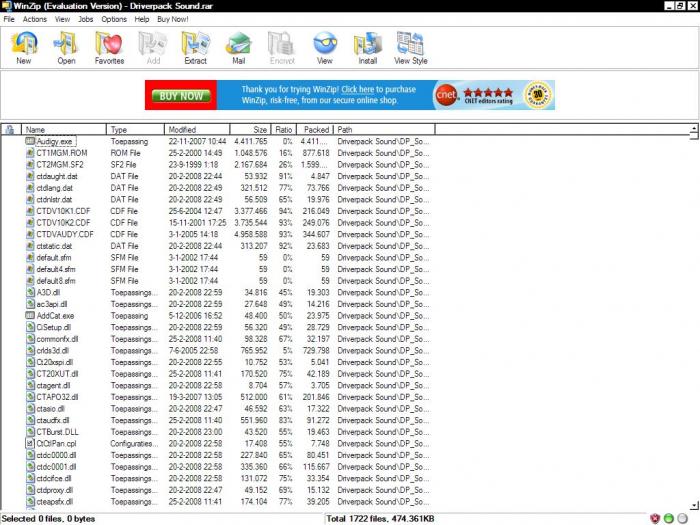Select file default4.sfm
This screenshot has height=525, width=700.
56,269
